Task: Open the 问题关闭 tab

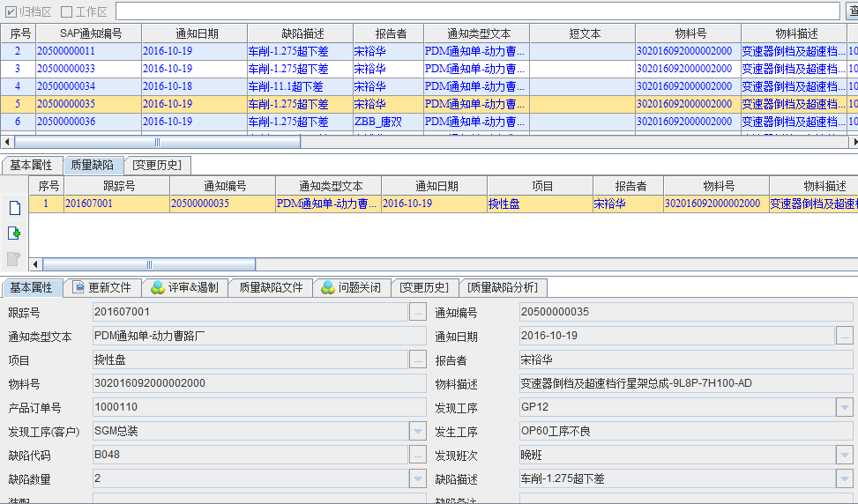Action: tap(353, 287)
